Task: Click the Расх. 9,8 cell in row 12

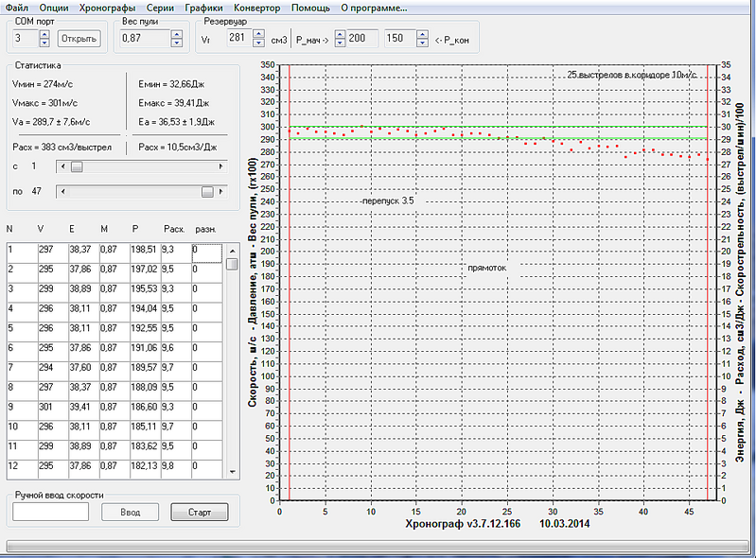Action: (x=176, y=469)
